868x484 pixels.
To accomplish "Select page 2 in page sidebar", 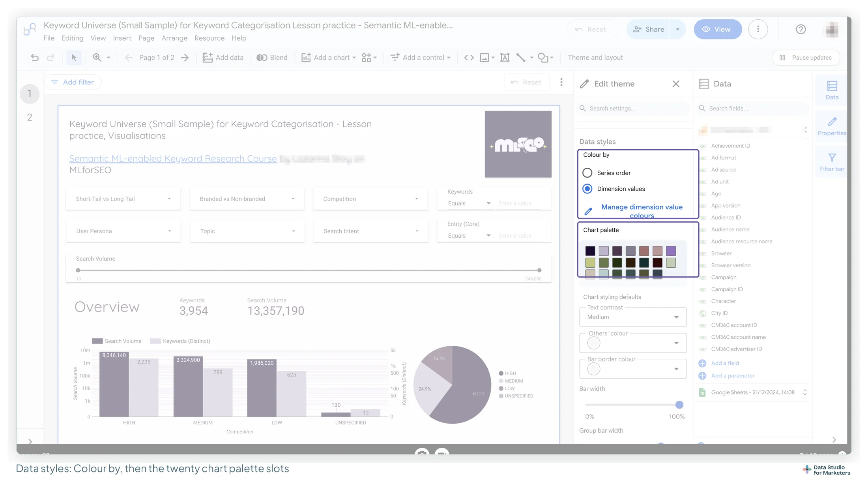I will point(30,117).
